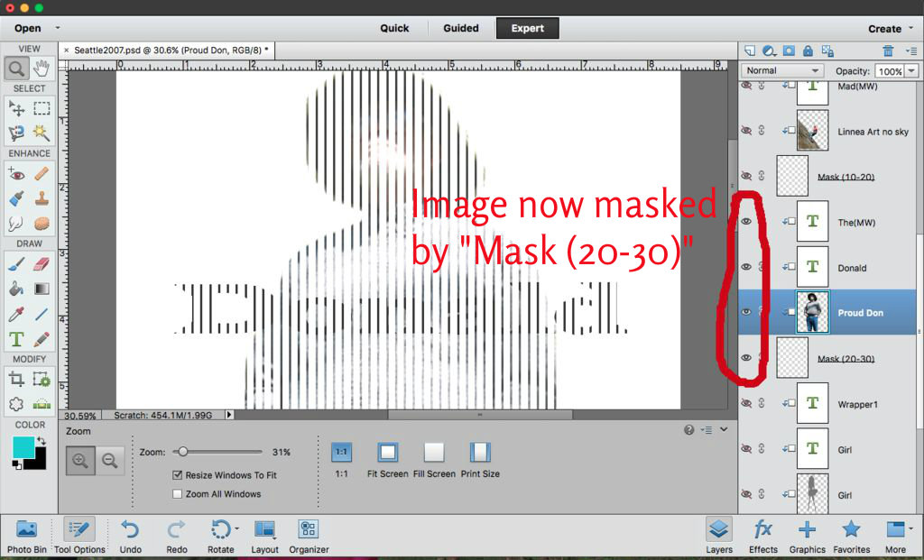Click the black background color swatch
924x560 pixels.
tap(38, 462)
